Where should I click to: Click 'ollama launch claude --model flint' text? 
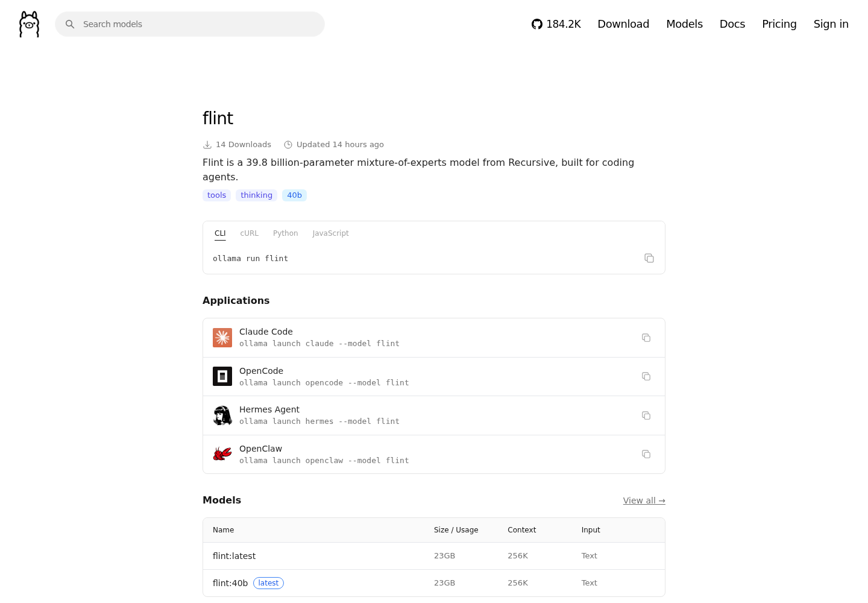pyautogui.click(x=319, y=344)
